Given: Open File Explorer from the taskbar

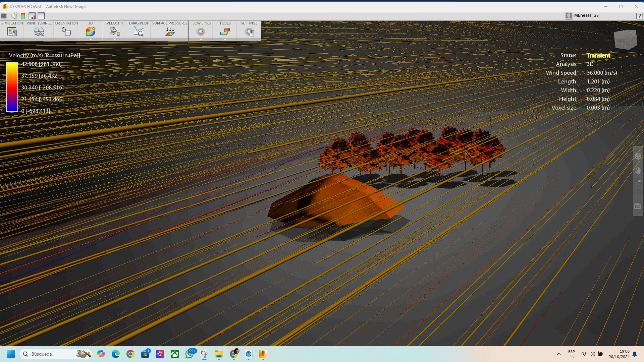Looking at the screenshot, I should [219, 354].
